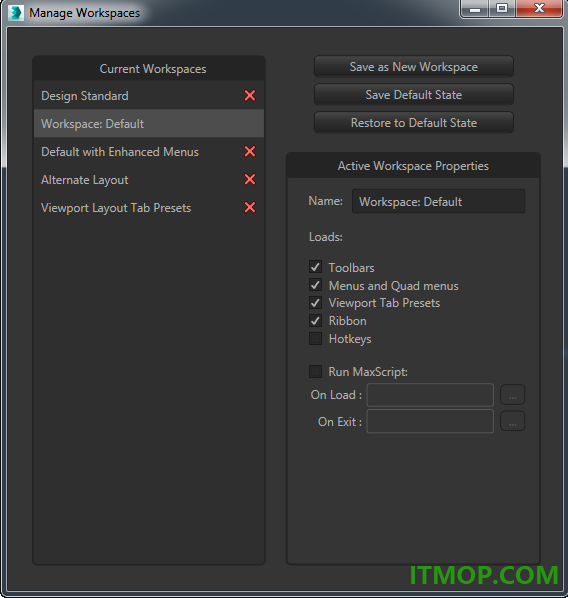Delete the Default with Enhanced Menus workspace
Screen dimensions: 568x598
(250, 151)
